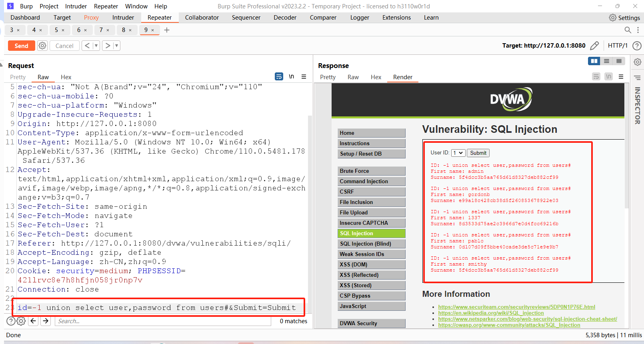Screen dimensions: 644x344
Task: Switch request view to Hex
Action: click(66, 77)
